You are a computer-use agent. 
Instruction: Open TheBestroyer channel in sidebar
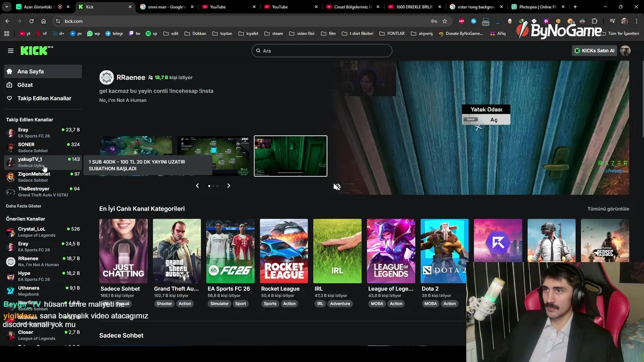click(x=43, y=192)
